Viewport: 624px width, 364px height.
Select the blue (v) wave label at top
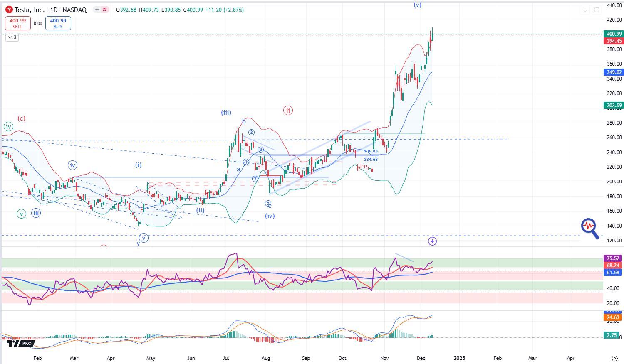coord(418,5)
